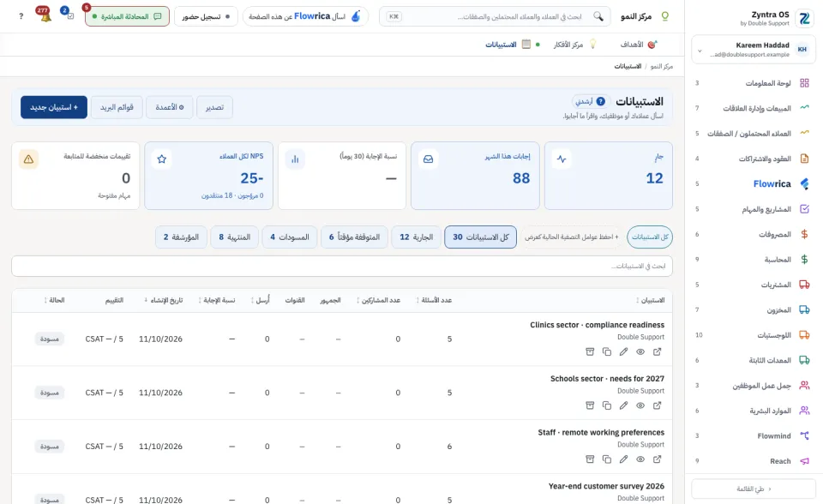Duplicate the Clinics sector survey

click(607, 351)
